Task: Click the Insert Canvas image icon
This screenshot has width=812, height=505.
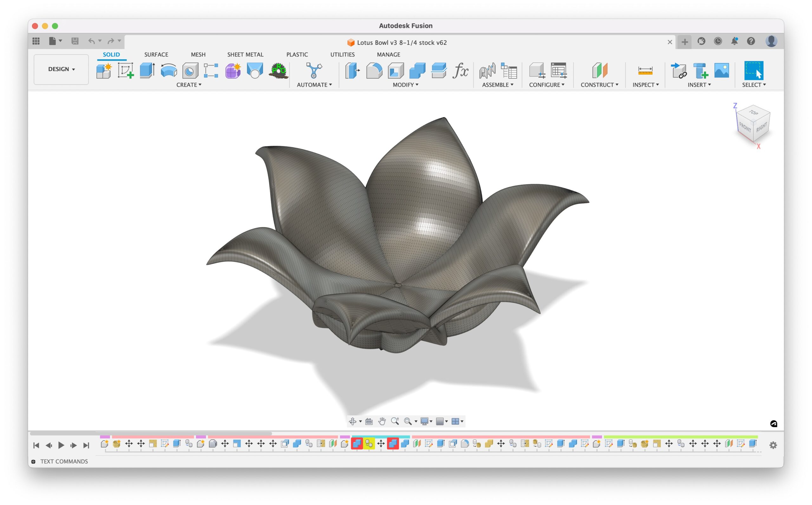Action: 722,70
